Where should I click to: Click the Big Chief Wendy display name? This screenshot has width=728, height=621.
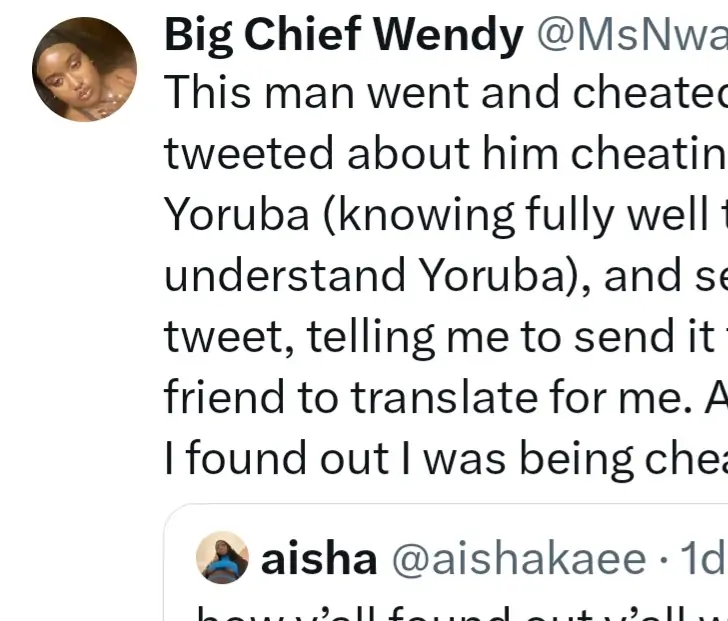click(x=343, y=36)
